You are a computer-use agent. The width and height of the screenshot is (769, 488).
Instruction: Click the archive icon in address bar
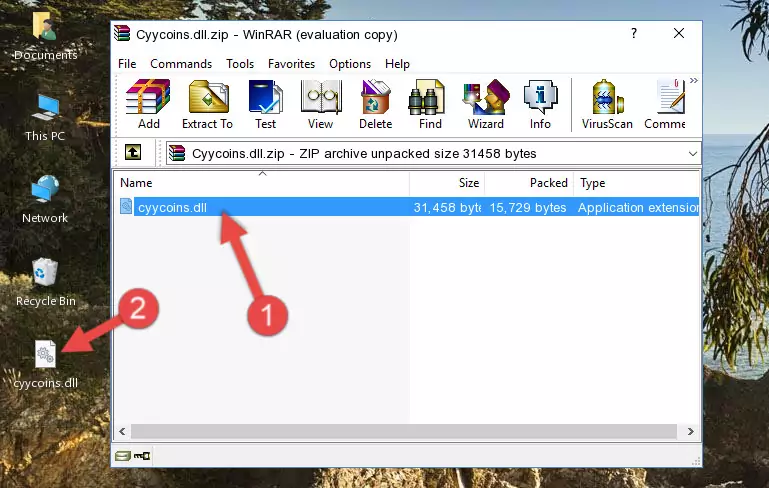(x=177, y=154)
